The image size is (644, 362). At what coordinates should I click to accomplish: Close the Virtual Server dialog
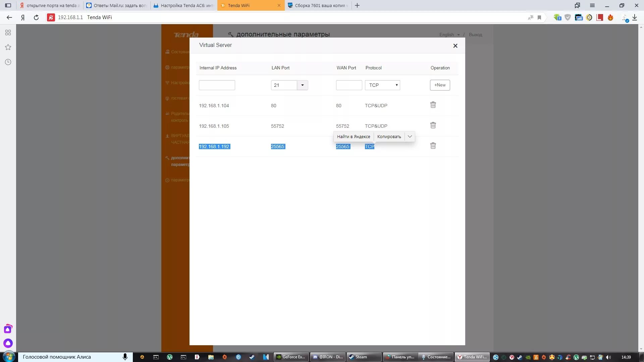click(x=455, y=46)
